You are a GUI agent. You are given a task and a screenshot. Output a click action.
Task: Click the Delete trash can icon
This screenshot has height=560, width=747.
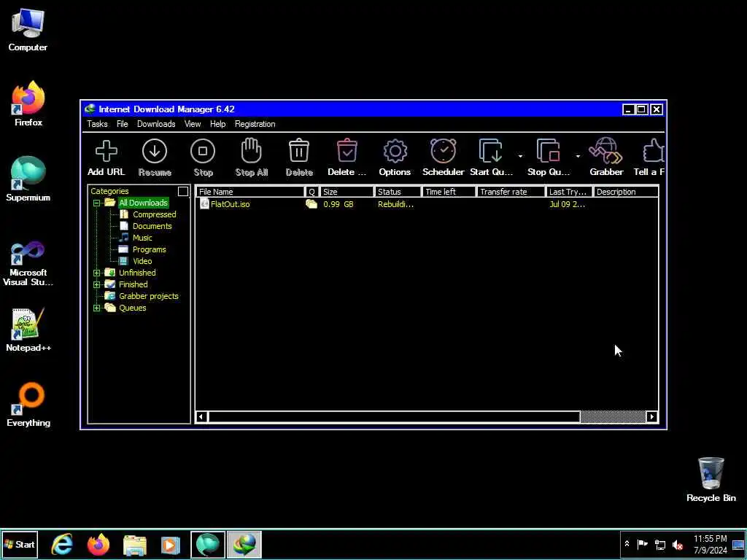299,151
